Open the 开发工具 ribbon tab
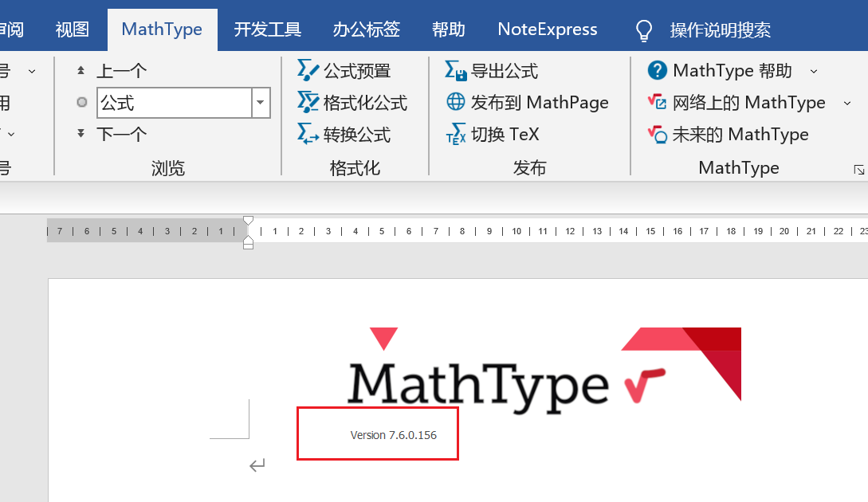868x502 pixels. [x=267, y=29]
